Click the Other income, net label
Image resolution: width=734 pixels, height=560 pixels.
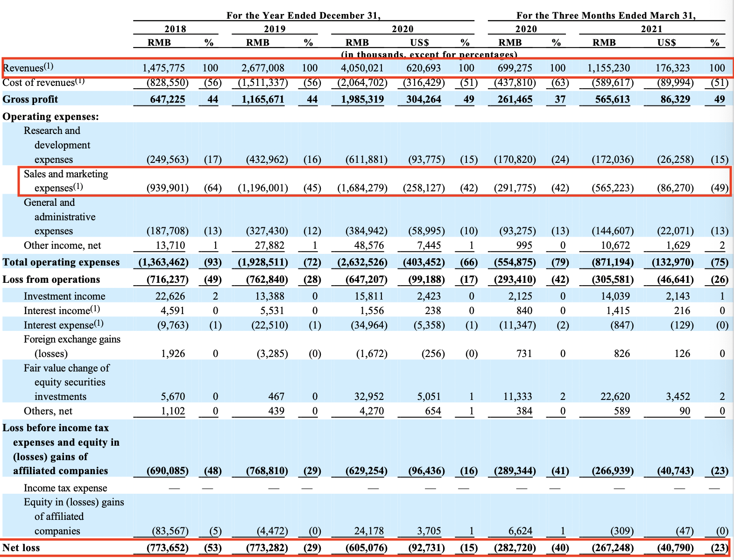(62, 245)
